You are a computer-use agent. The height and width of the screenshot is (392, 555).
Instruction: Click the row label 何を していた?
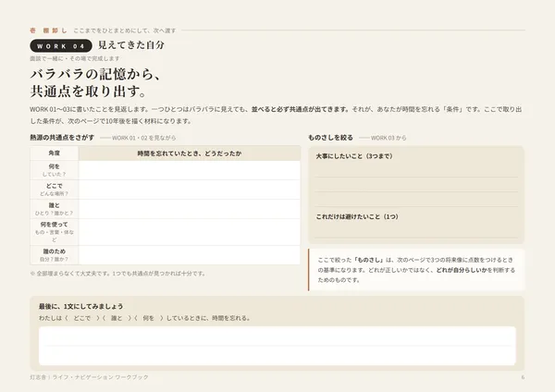click(55, 170)
